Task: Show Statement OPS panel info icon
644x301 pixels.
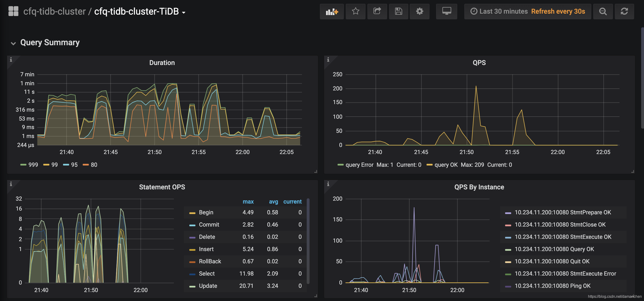Action: click(x=11, y=184)
